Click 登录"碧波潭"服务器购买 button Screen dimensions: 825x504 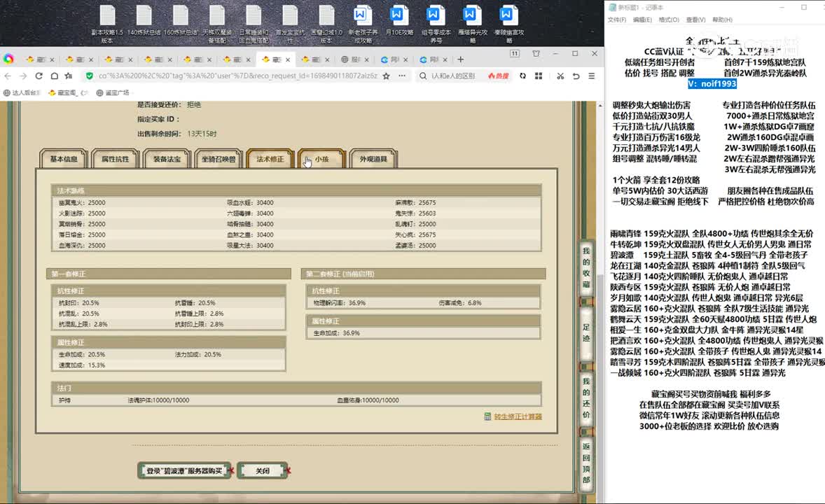click(184, 470)
